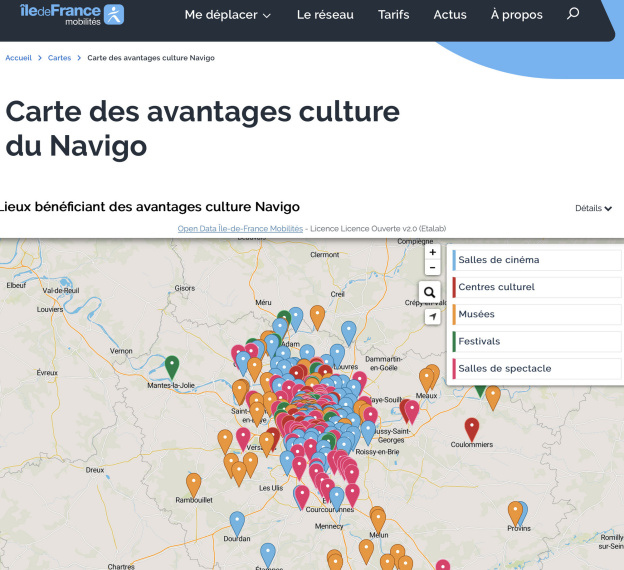Select the blue marker at Dourdan

[x=237, y=523]
